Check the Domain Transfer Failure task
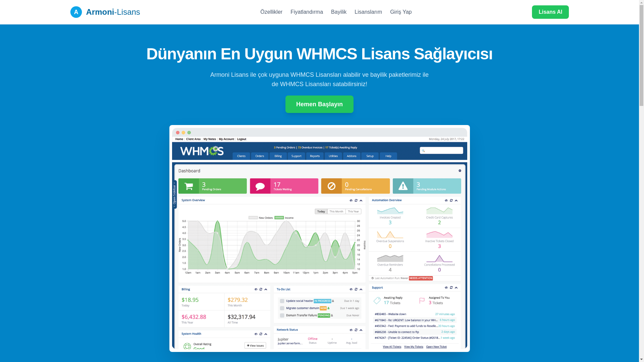 pyautogui.click(x=282, y=315)
